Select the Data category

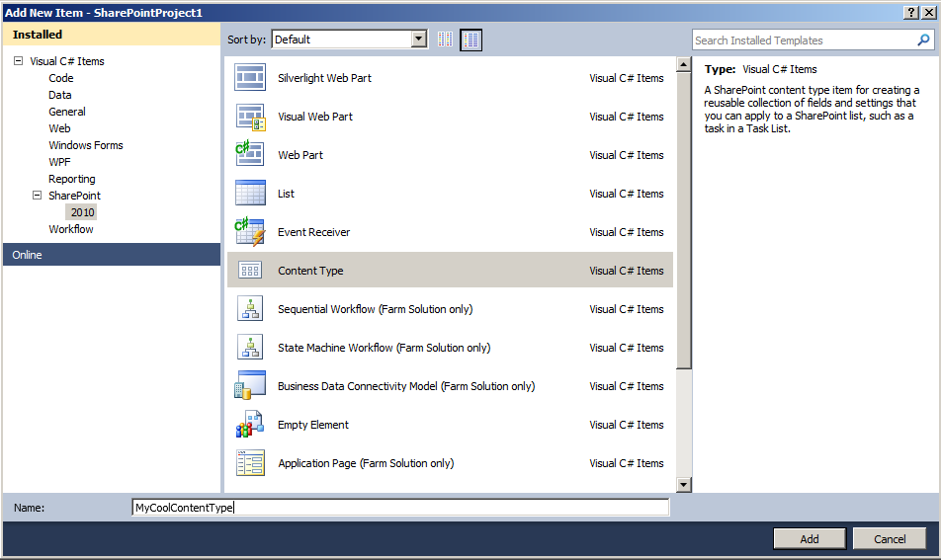tap(60, 95)
